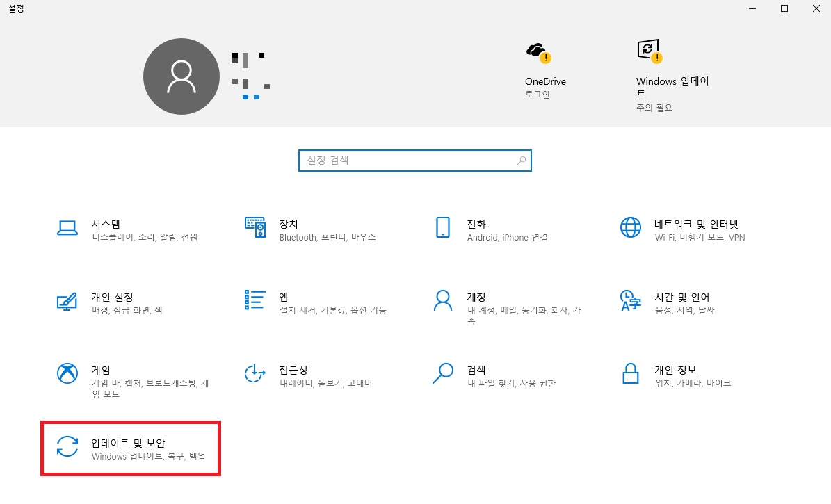Click the search magnifier in 설정 검색 box
831x504 pixels.
click(x=522, y=160)
